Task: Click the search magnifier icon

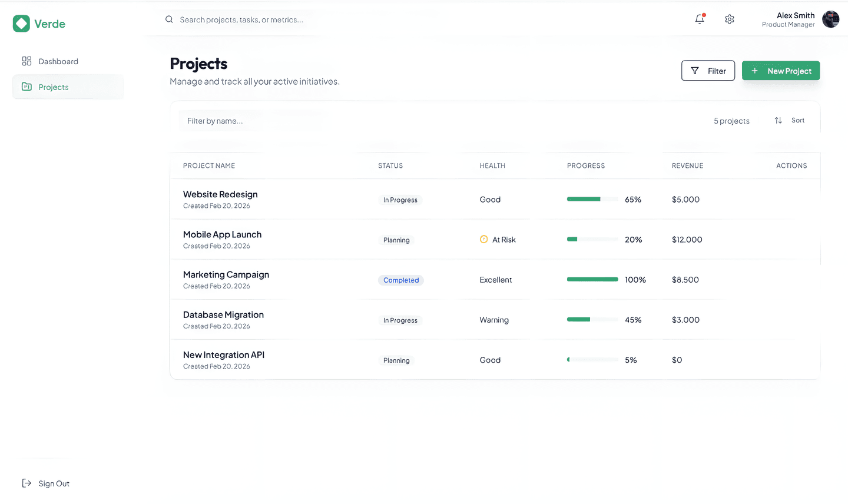Action: (169, 19)
